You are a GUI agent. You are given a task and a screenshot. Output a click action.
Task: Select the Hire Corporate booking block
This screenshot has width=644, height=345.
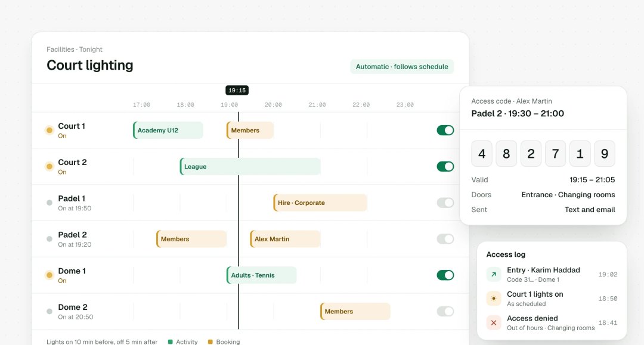[320, 203]
